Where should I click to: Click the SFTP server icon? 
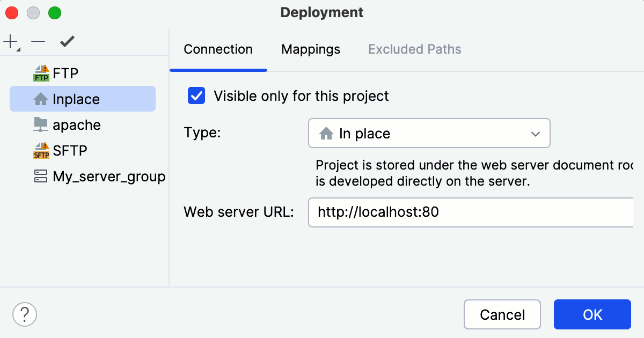[41, 151]
